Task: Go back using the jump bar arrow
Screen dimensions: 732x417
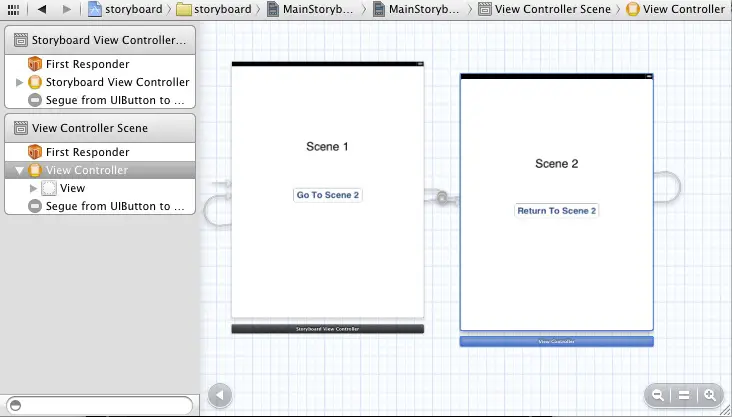Action: point(42,9)
